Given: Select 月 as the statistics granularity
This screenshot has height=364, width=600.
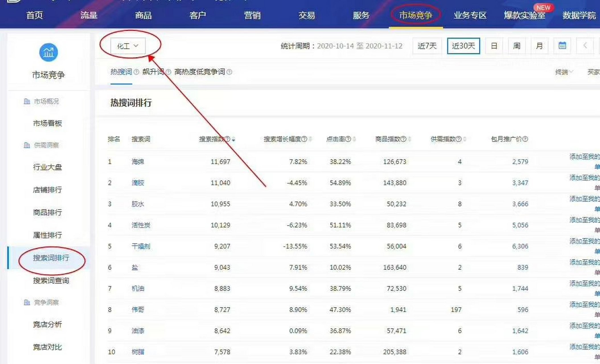Looking at the screenshot, I should [539, 46].
